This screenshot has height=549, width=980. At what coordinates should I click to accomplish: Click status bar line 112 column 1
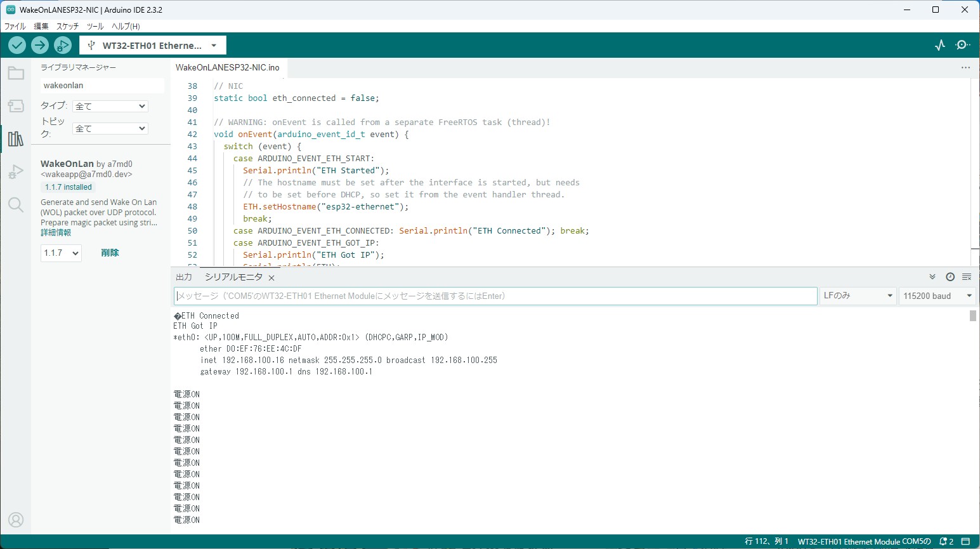pos(766,541)
